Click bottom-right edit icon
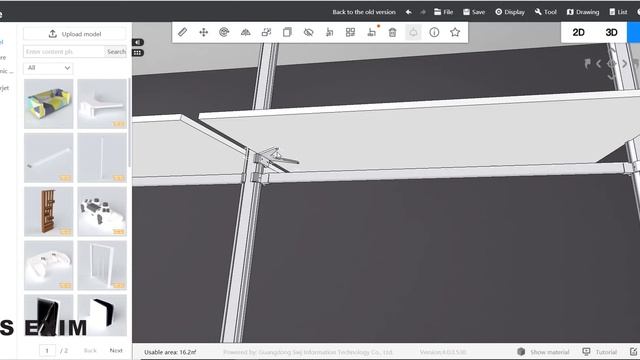This screenshot has height=360, width=640. [633, 351]
